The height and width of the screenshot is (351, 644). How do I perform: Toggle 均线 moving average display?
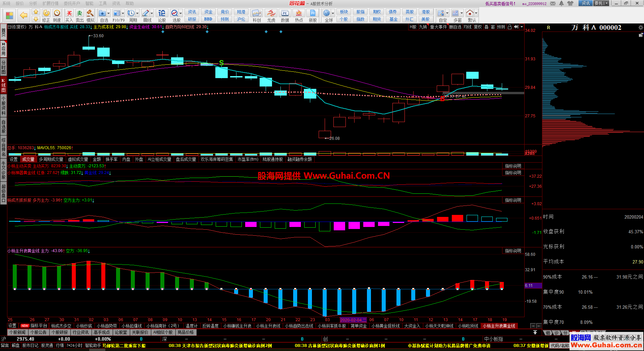467,27
